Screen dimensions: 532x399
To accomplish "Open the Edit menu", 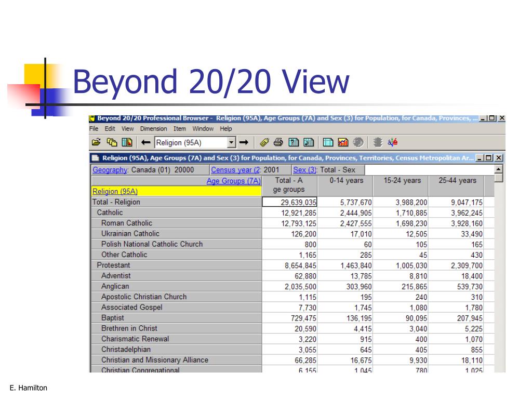I will 110,129.
